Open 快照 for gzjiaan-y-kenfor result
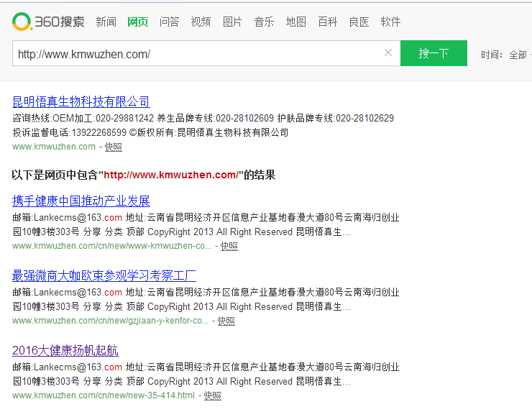This screenshot has width=532, height=412. coord(226,321)
